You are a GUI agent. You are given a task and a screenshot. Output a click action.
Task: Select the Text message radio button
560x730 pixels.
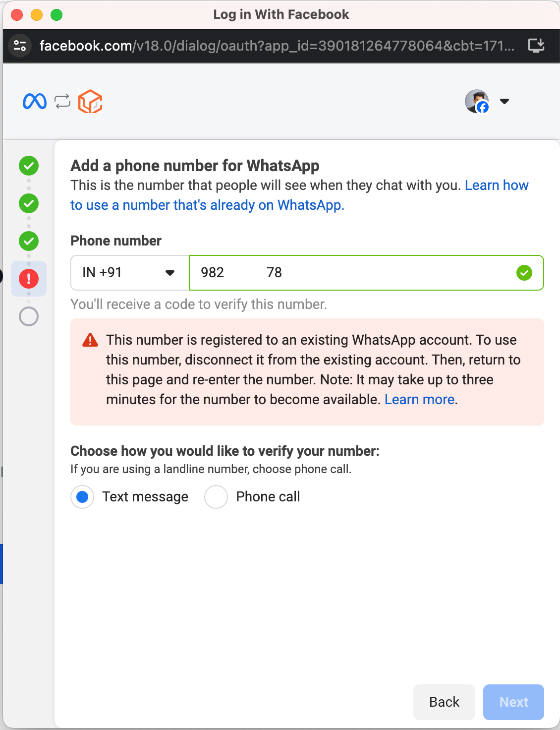click(x=82, y=497)
